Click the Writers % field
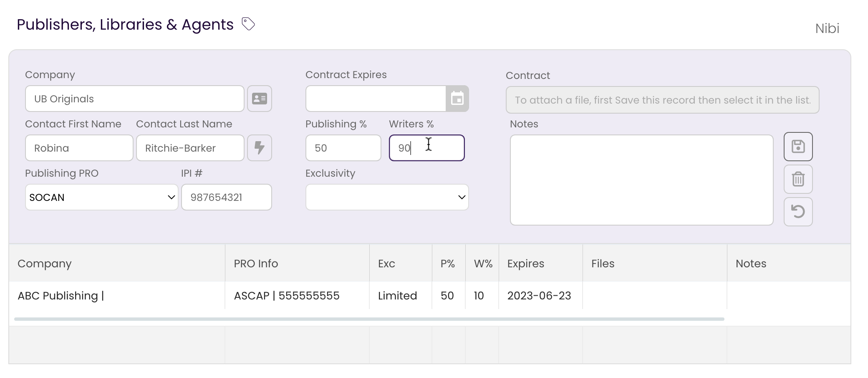This screenshot has width=868, height=378. coord(427,148)
